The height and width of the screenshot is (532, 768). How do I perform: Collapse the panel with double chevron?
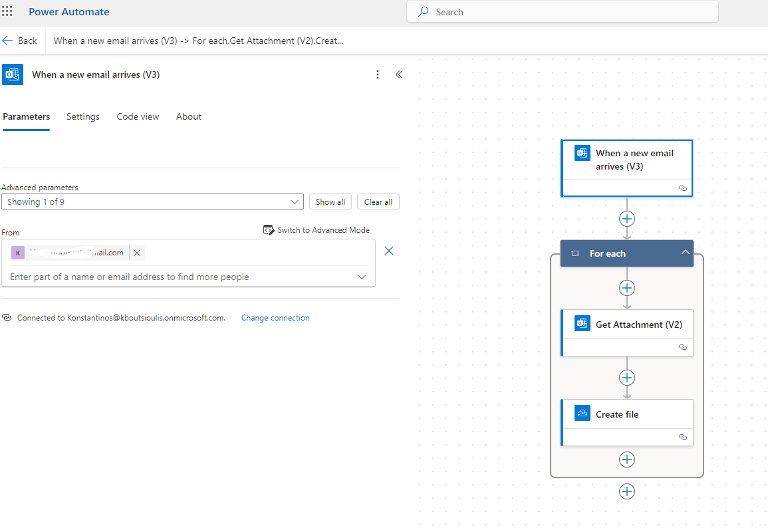tap(399, 74)
